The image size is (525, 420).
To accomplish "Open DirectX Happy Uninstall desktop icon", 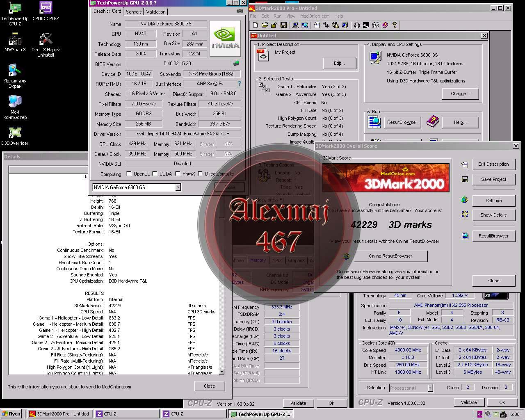I will pyautogui.click(x=46, y=45).
